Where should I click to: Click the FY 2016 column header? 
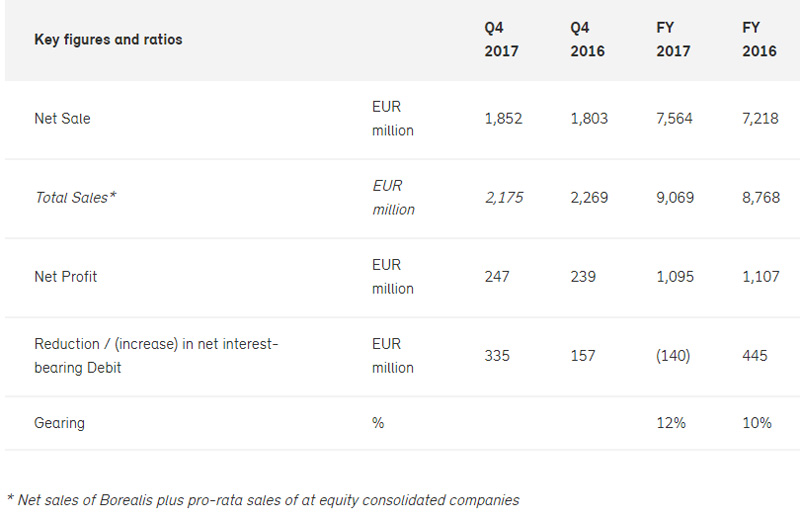click(759, 39)
